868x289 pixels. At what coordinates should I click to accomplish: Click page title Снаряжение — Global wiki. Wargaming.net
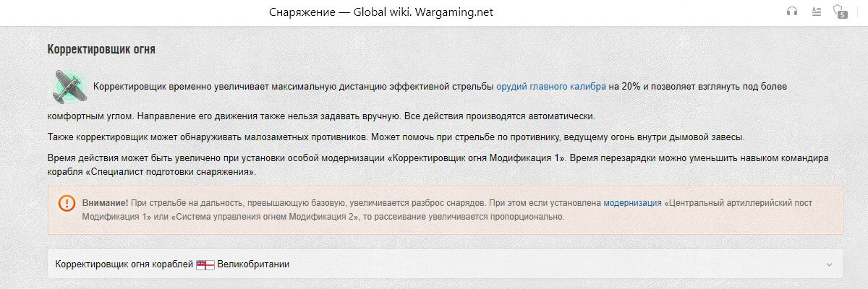coord(381,12)
